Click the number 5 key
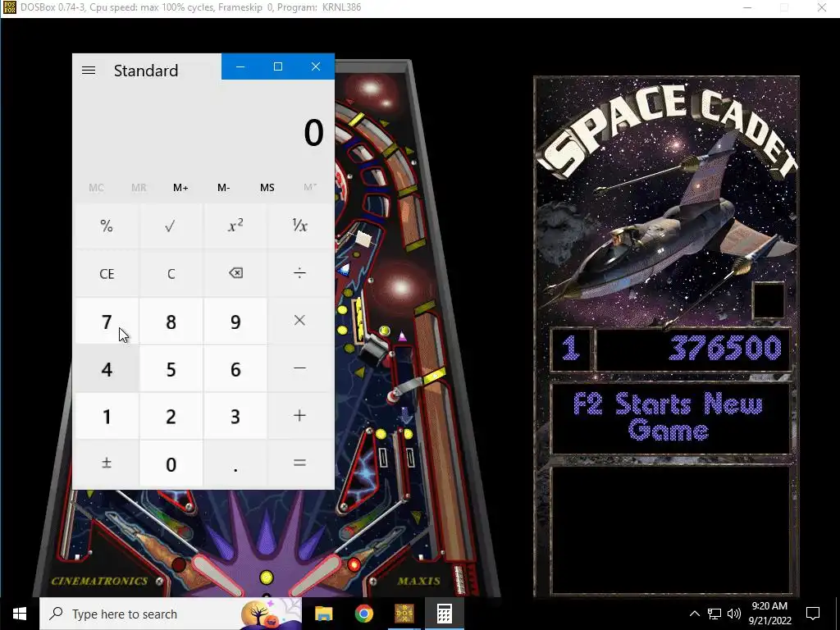Image resolution: width=840 pixels, height=630 pixels. click(x=171, y=368)
